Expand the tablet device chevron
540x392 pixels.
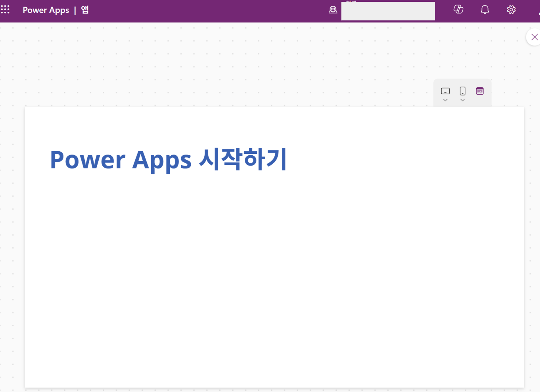(445, 100)
